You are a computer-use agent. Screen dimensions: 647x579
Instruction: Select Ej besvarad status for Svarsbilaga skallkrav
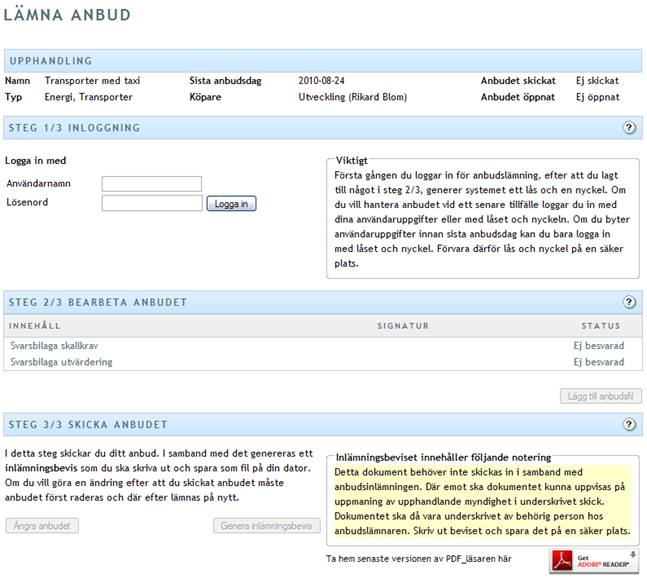(x=598, y=344)
